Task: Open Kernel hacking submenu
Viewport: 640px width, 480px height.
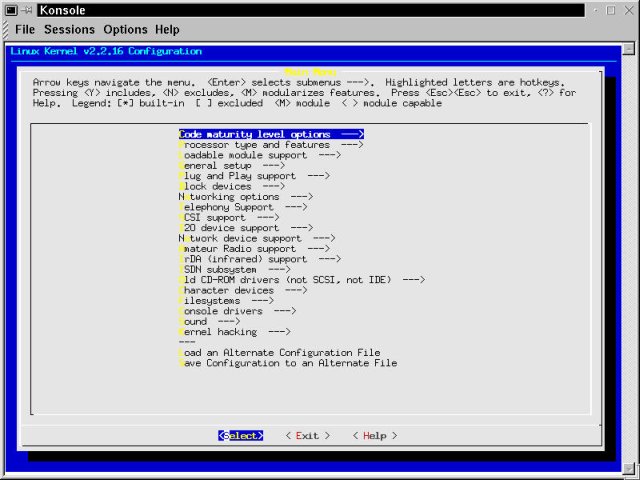Action: pos(234,331)
